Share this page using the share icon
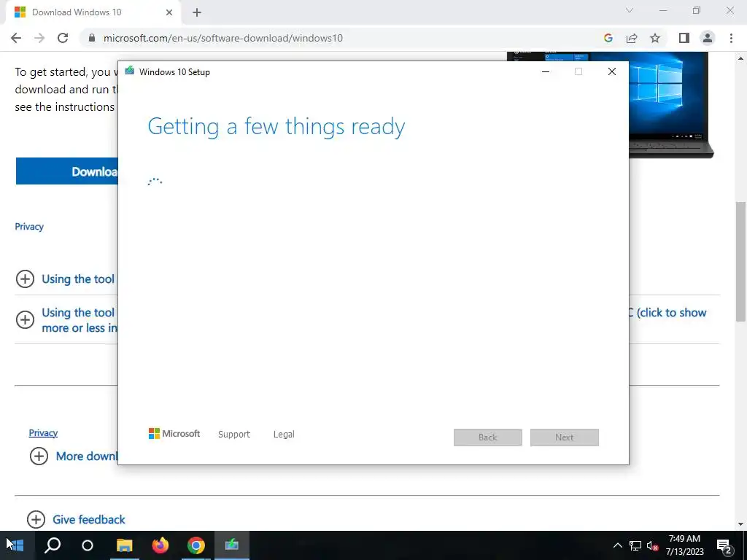 pyautogui.click(x=632, y=38)
